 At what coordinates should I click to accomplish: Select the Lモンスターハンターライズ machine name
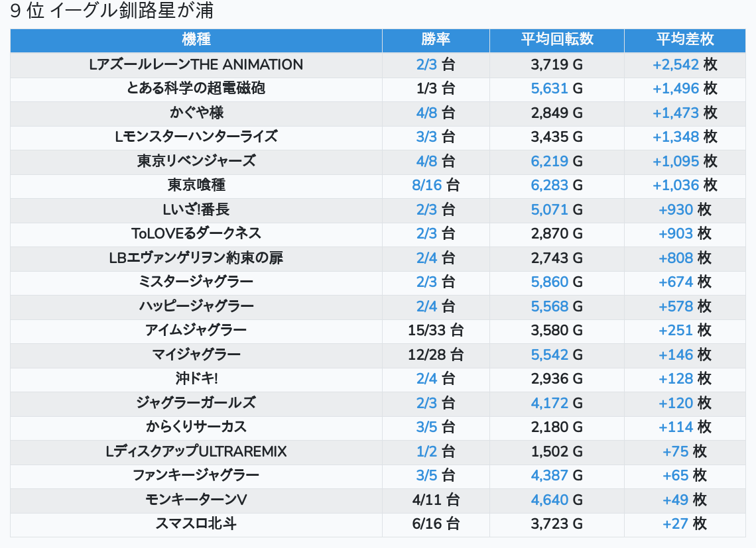point(196,137)
